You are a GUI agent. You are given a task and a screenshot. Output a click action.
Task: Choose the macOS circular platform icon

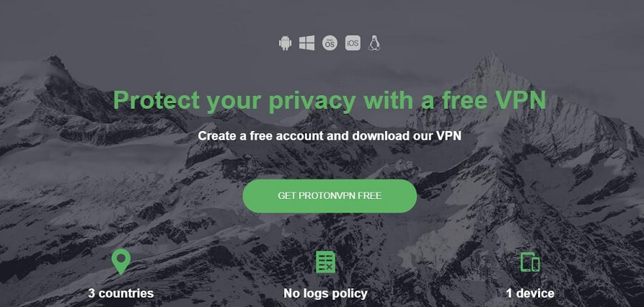(x=330, y=43)
